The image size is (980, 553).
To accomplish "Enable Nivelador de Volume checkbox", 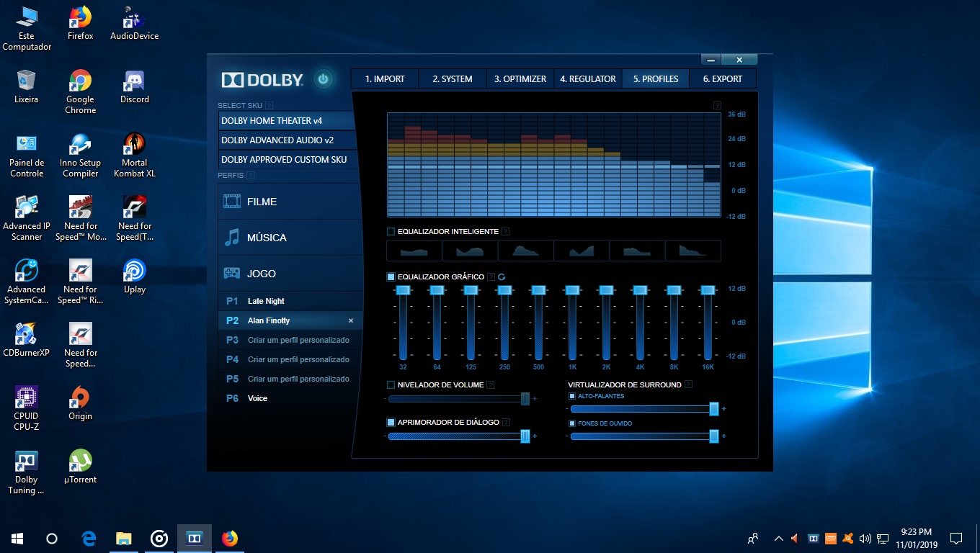I will pos(391,385).
